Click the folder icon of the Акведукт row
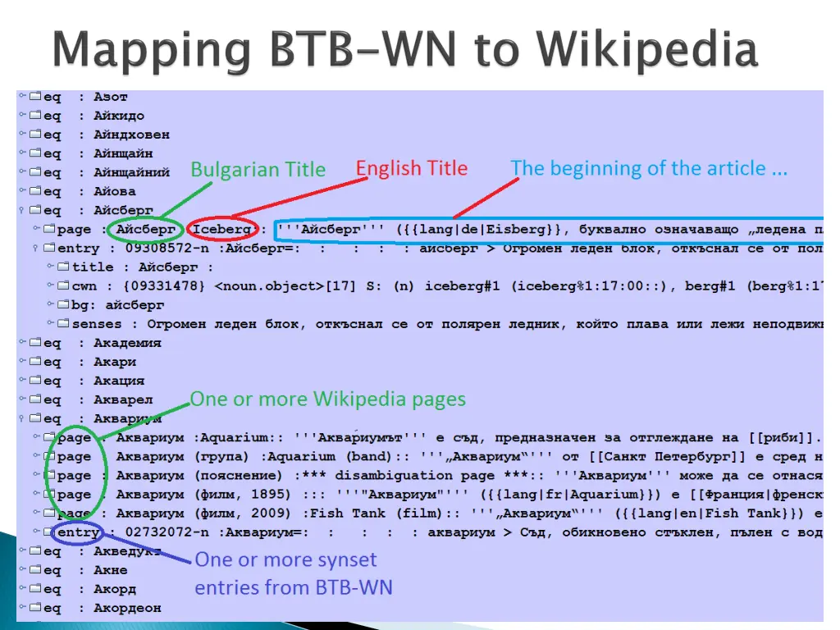The image size is (840, 630). coord(35,550)
